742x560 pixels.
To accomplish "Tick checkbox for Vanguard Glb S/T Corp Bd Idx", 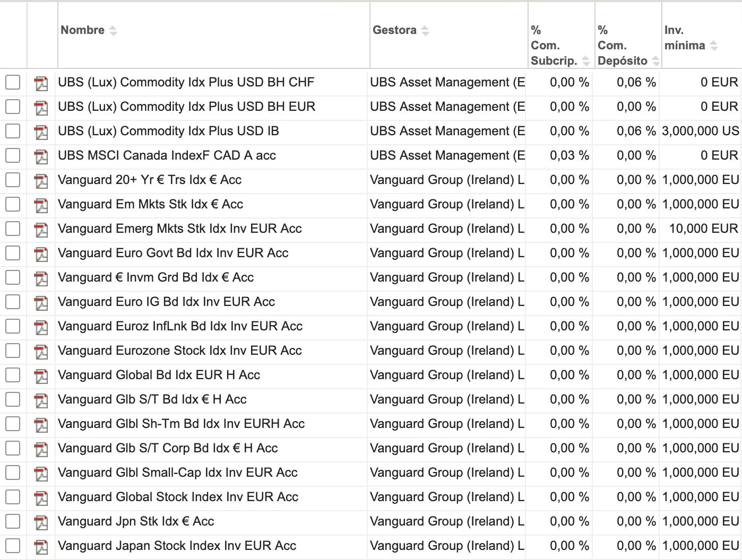I will 13,448.
